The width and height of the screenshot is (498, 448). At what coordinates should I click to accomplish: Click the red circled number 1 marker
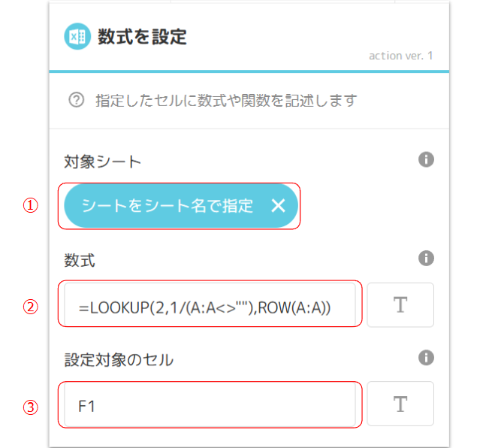click(x=31, y=205)
